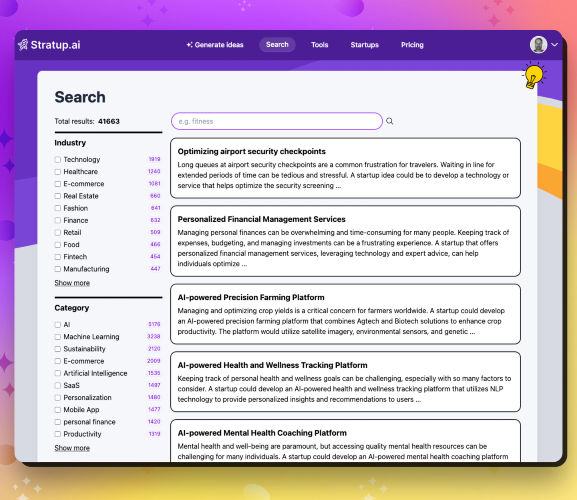Open 'Optimizing airport security checkpoints' idea card

tap(345, 168)
